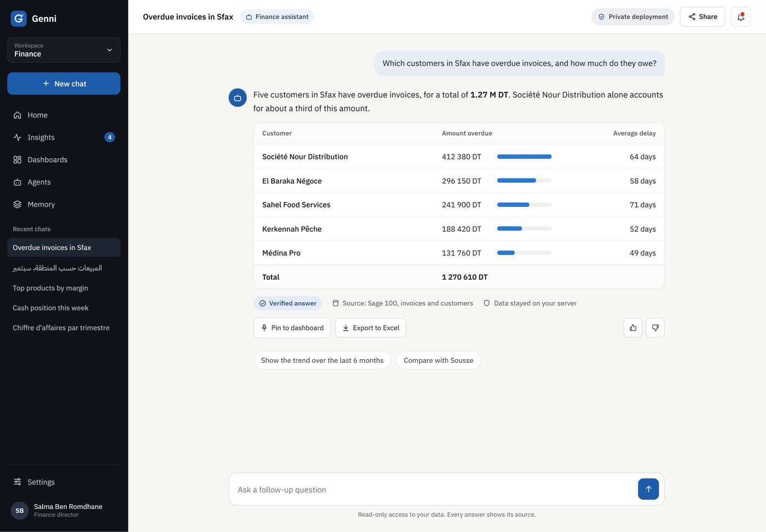Image resolution: width=766 pixels, height=532 pixels.
Task: Open Insights section
Action: (x=63, y=137)
